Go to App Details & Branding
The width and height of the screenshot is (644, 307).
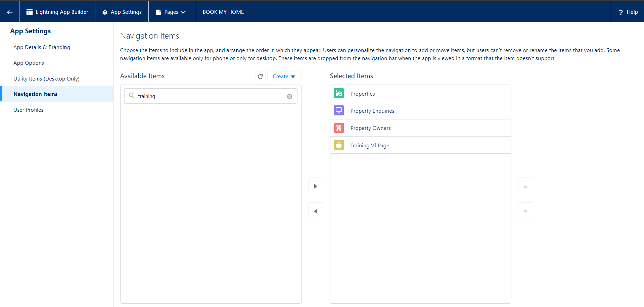point(42,47)
